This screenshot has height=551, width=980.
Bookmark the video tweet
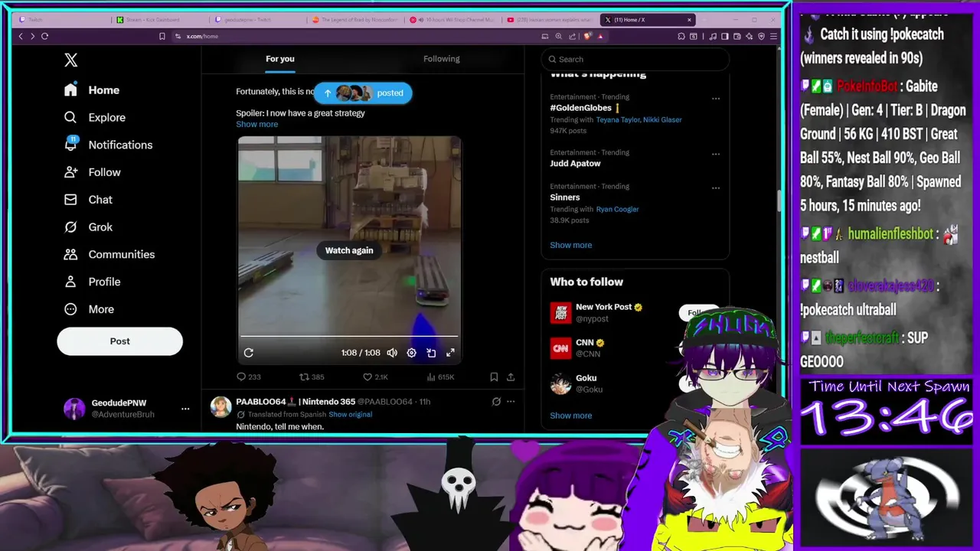click(x=494, y=377)
